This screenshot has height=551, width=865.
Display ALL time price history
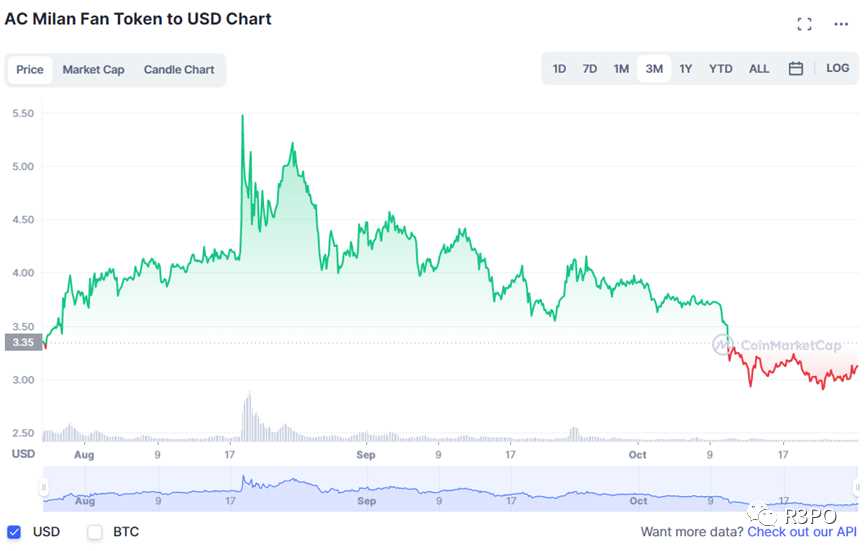759,69
